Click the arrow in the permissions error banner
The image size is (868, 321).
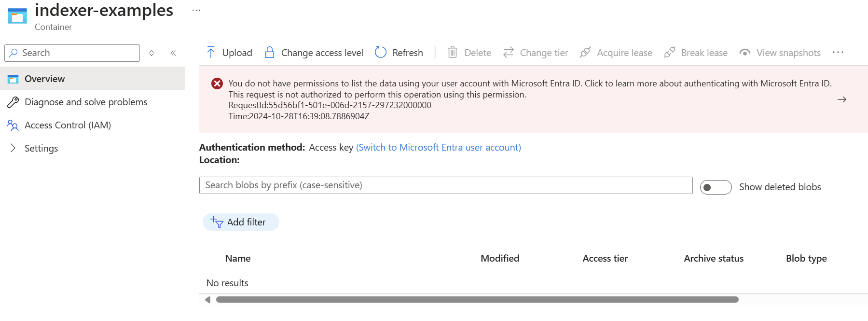tap(842, 99)
